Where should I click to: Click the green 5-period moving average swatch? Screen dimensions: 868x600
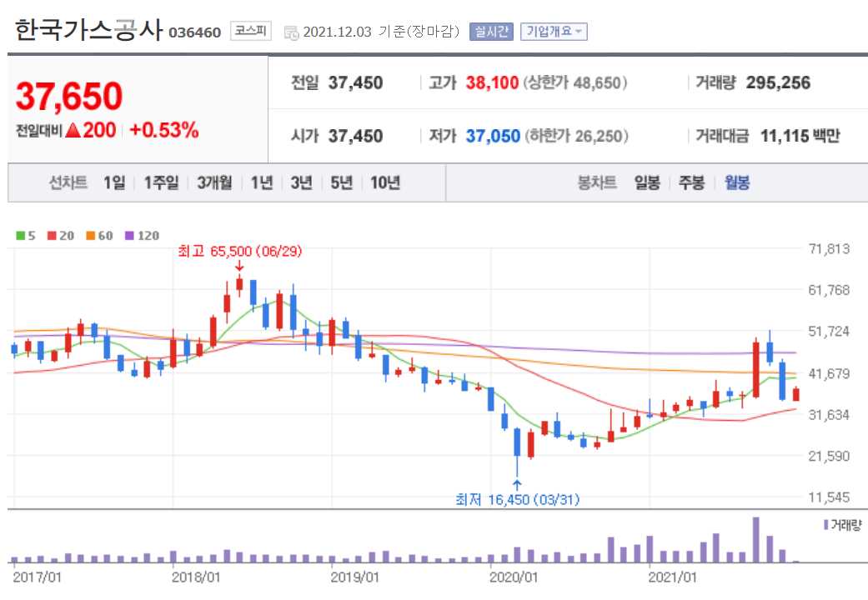pyautogui.click(x=20, y=236)
